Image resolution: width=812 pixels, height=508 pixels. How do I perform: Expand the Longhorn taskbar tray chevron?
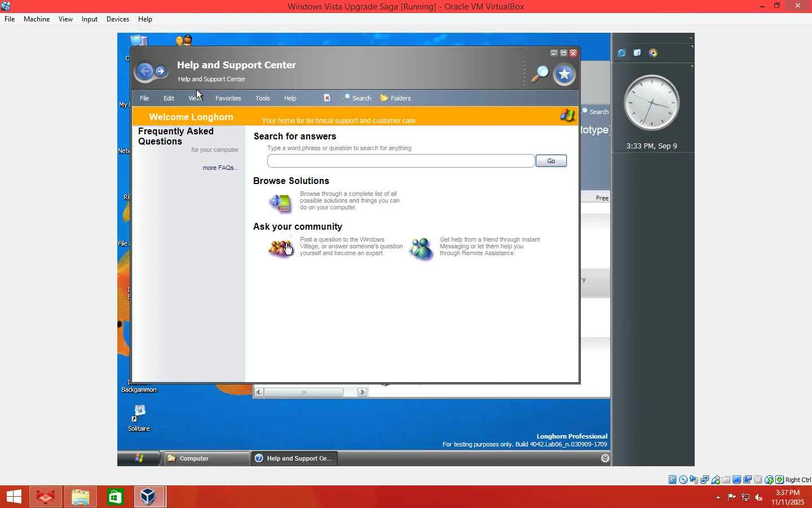pyautogui.click(x=605, y=458)
